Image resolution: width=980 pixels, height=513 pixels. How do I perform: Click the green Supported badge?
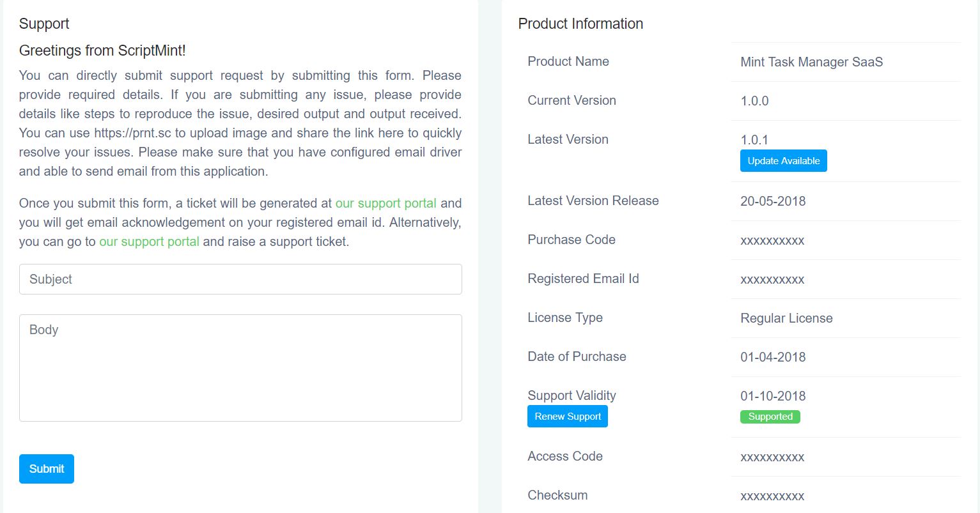[770, 417]
